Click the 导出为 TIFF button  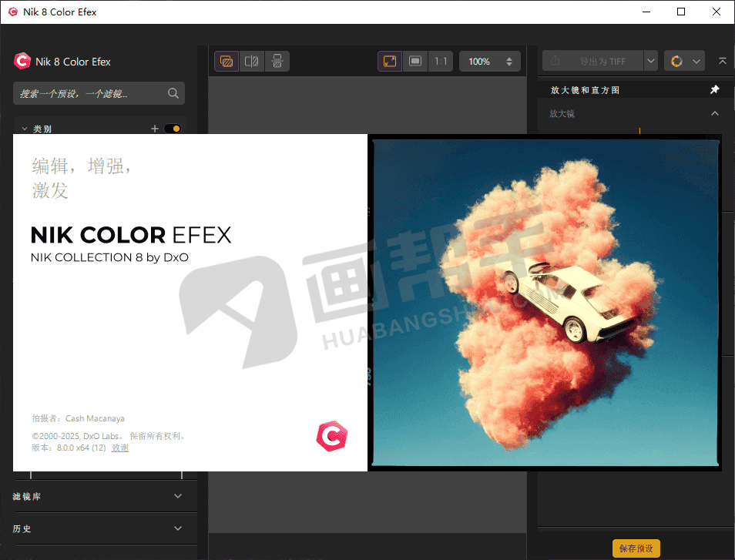(593, 62)
